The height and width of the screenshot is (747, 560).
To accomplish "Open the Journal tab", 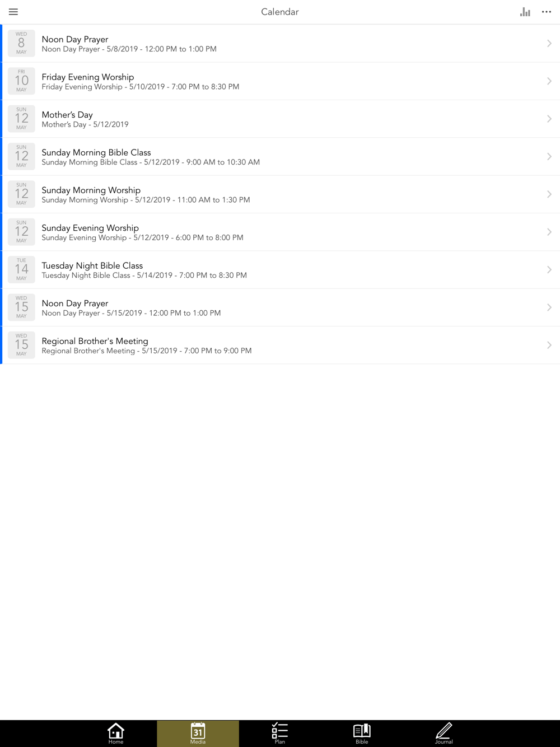I will point(444,734).
